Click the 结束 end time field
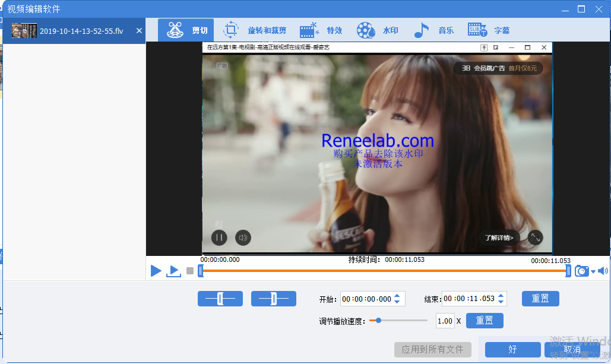Screen dimensions: 611x364 coord(470,299)
